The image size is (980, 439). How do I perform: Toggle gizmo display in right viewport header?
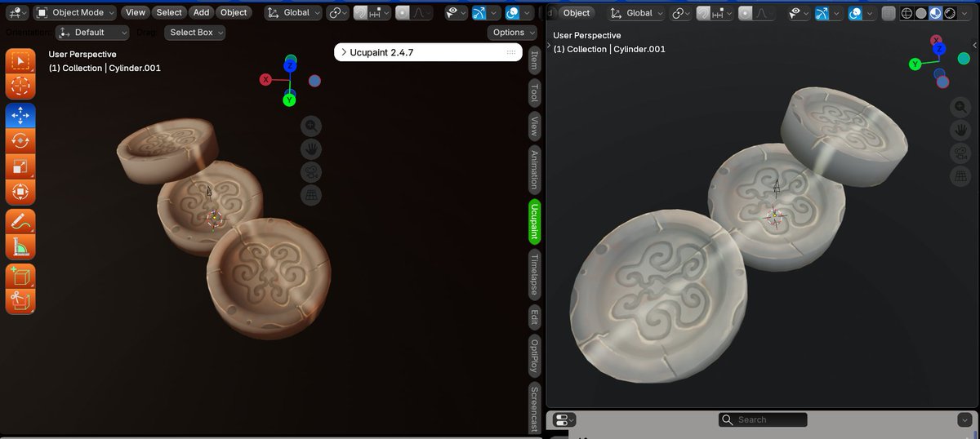tap(822, 13)
